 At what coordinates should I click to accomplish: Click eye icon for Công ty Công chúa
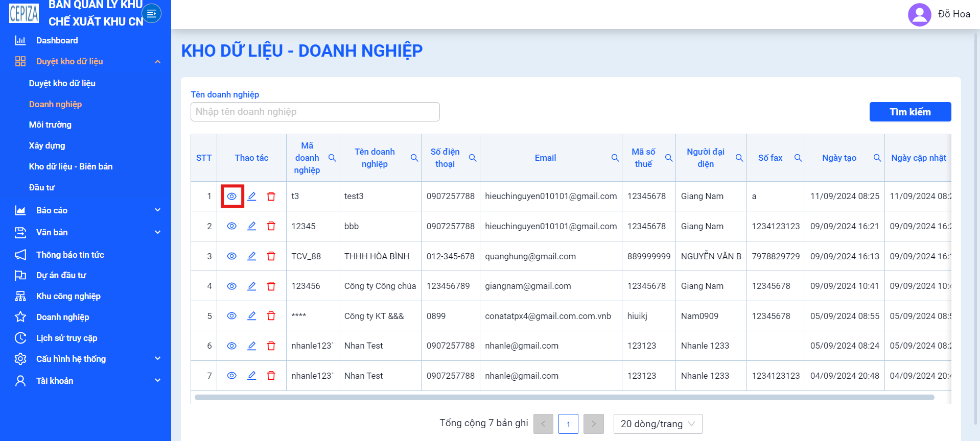coord(232,286)
